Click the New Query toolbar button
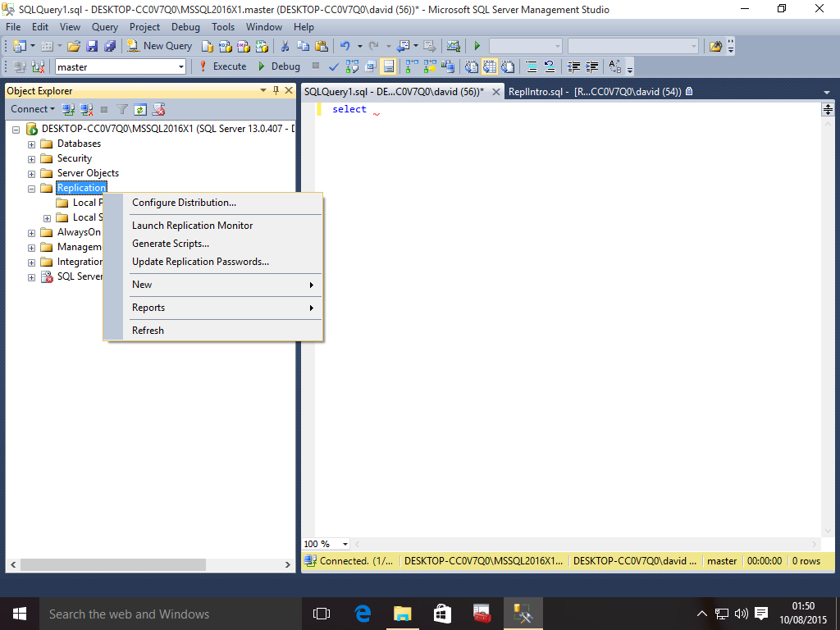The image size is (840, 630). point(159,46)
